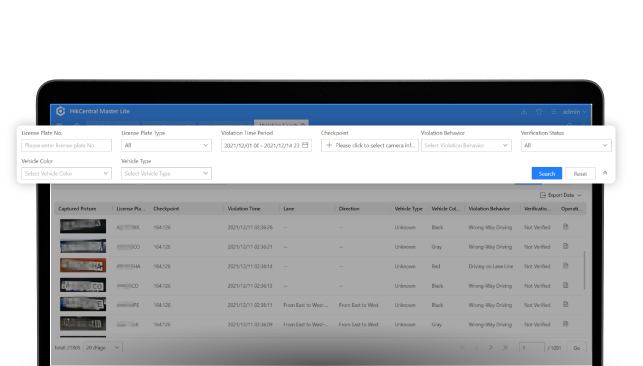The image size is (643, 366).
Task: Click the License Plate No. input field
Action: tap(66, 145)
